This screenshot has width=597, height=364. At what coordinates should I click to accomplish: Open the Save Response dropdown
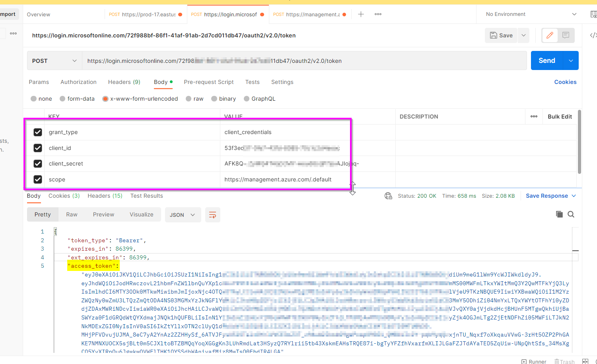tap(550, 196)
